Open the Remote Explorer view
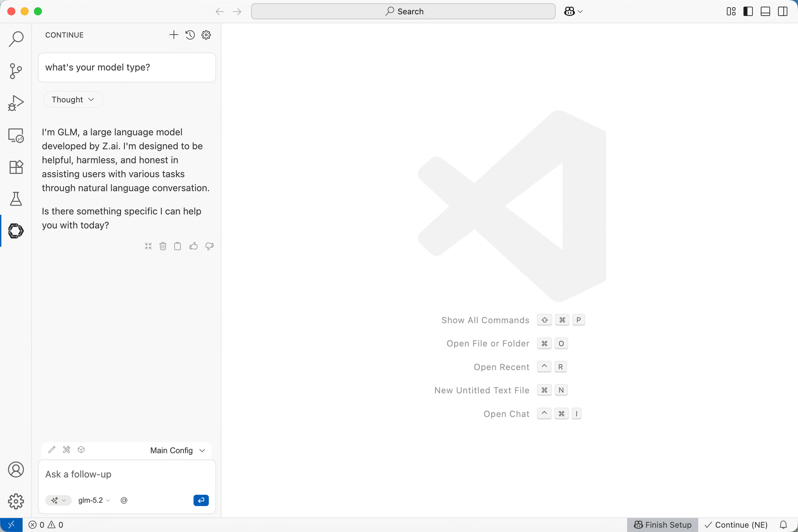798x532 pixels. point(16,135)
